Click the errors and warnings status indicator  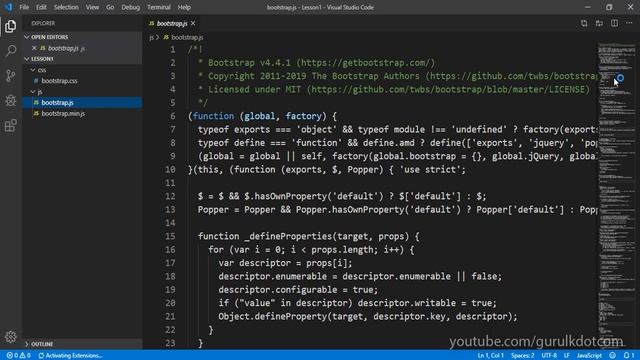pos(18,356)
